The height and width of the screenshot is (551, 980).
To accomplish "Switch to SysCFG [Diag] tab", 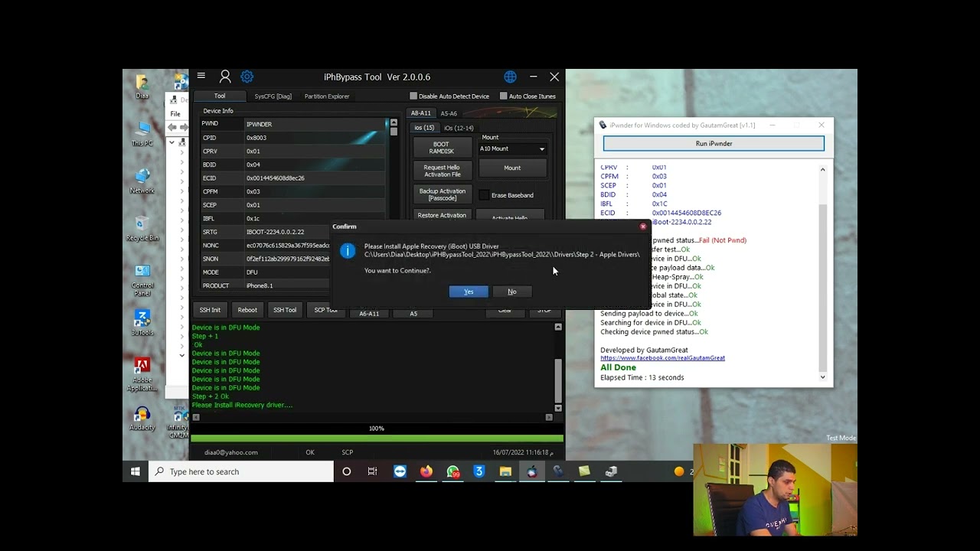I will click(x=273, y=96).
